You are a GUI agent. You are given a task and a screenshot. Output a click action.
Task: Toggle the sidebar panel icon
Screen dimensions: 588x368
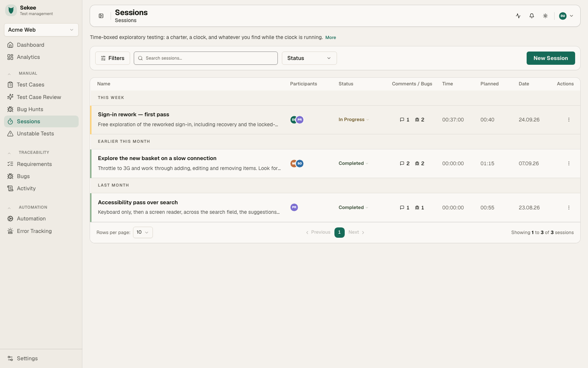[x=101, y=16]
